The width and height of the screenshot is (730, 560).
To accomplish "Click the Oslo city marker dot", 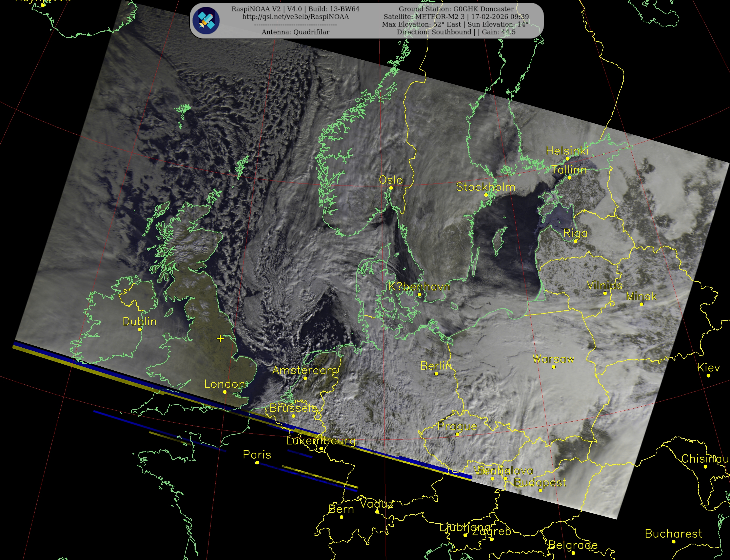I will 391,188.
